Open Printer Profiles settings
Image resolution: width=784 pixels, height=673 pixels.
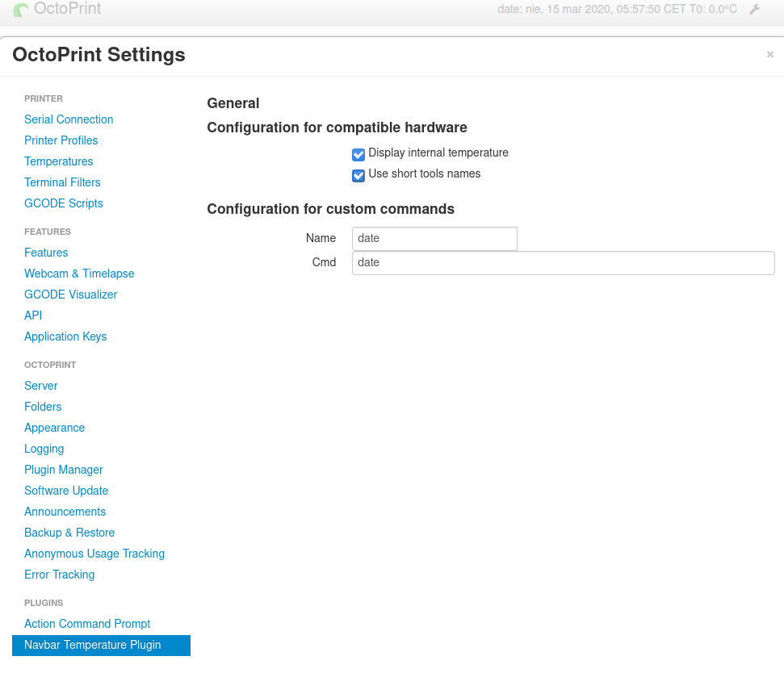click(x=61, y=140)
